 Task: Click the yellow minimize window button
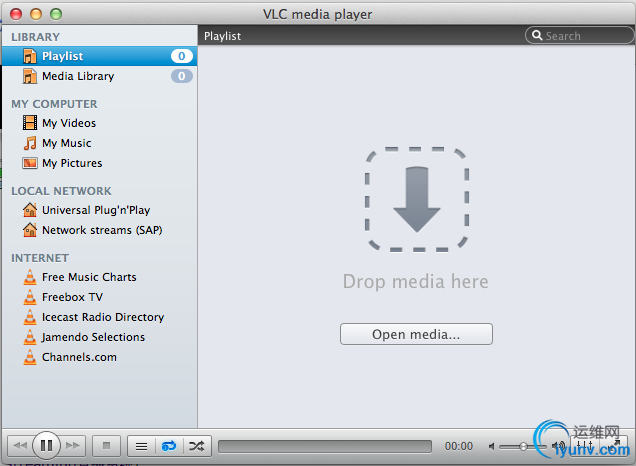(36, 14)
